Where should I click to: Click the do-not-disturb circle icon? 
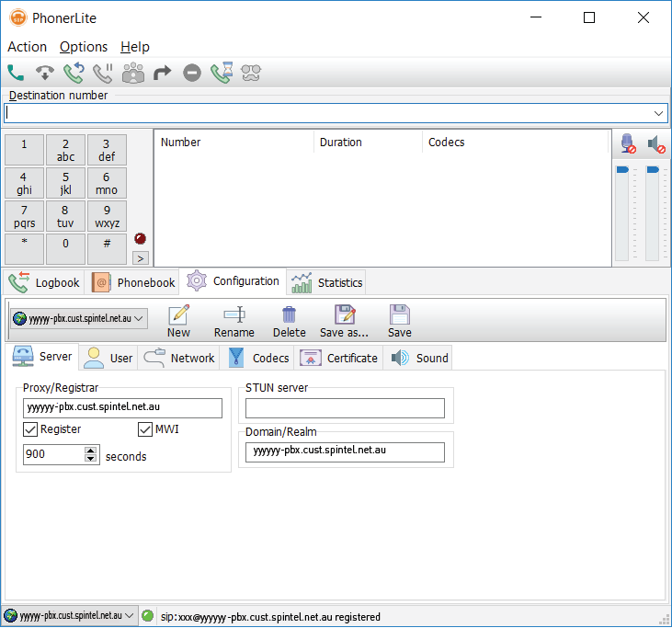[x=192, y=73]
